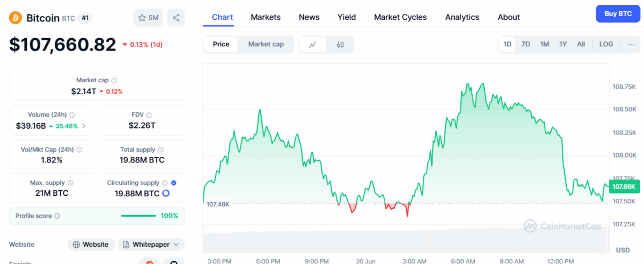Click the 108.75K y-axis label
The image size is (644, 264).
(x=624, y=87)
